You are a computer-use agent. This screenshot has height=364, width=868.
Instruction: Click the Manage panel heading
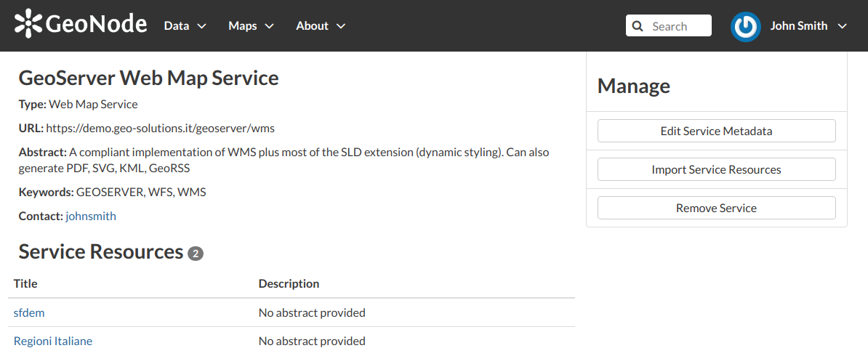634,86
